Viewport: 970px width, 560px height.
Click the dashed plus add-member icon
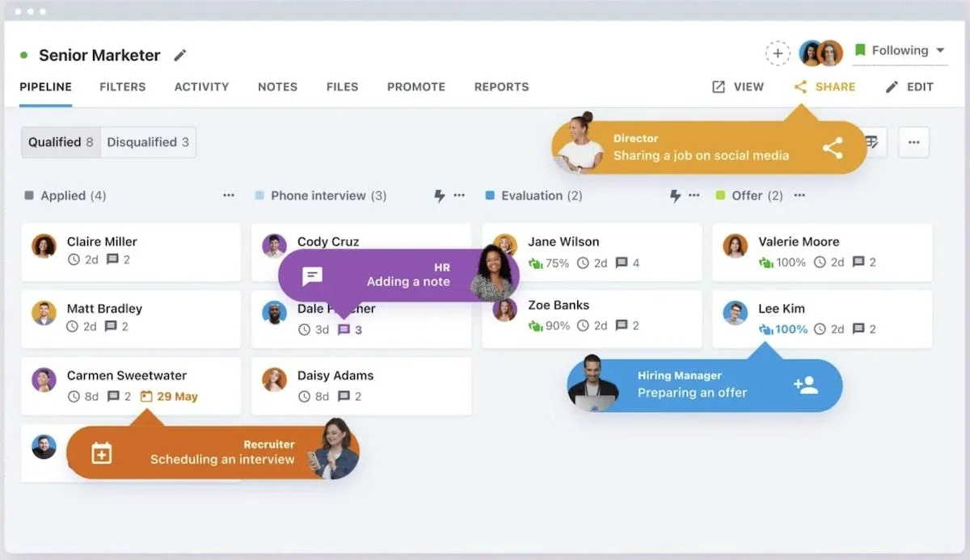tap(778, 53)
